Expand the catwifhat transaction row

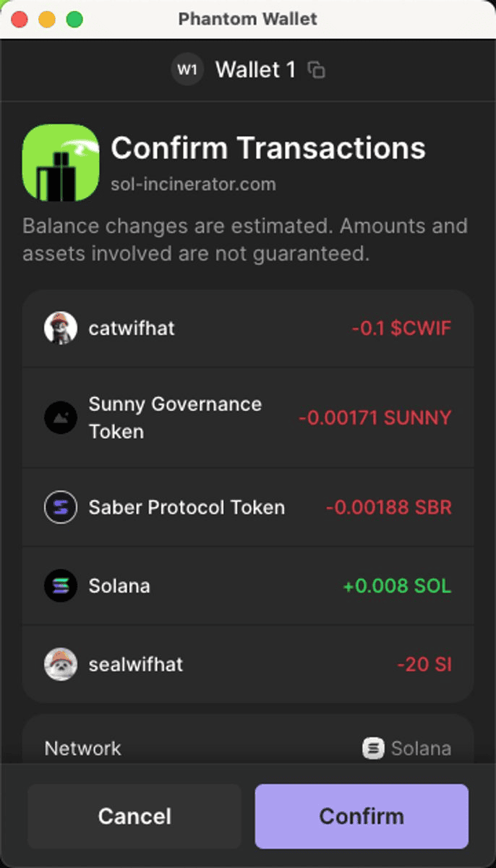(248, 328)
